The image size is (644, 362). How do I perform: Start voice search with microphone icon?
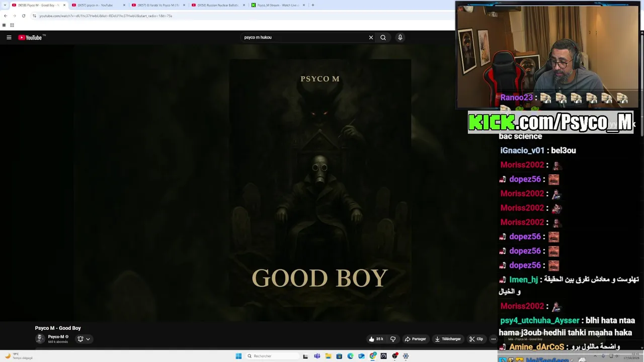[400, 37]
